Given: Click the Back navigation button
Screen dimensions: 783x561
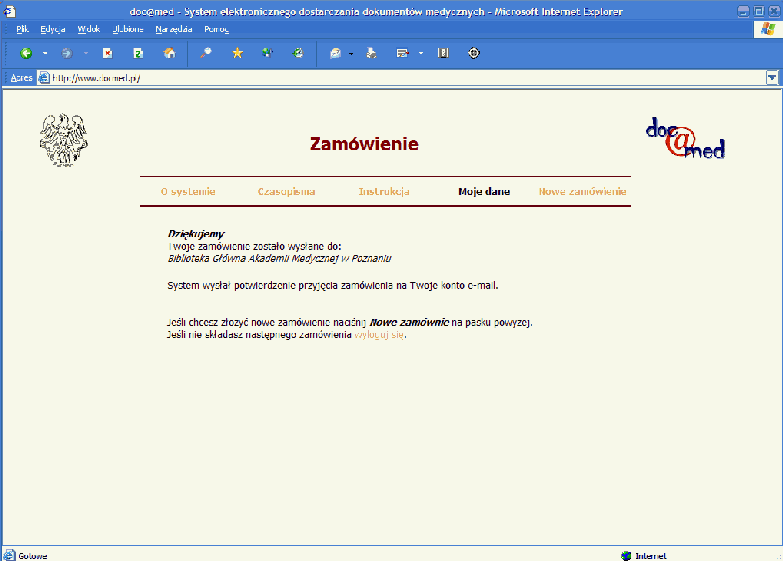Looking at the screenshot, I should (26, 53).
